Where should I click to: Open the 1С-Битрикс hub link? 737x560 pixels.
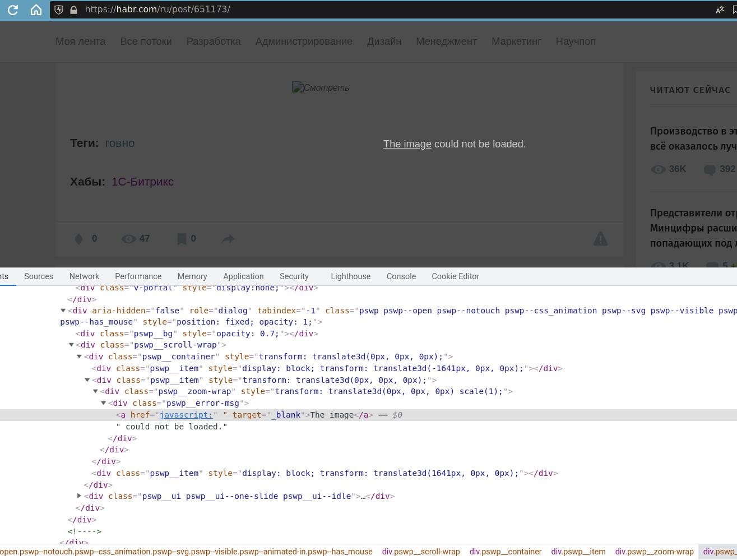click(142, 182)
